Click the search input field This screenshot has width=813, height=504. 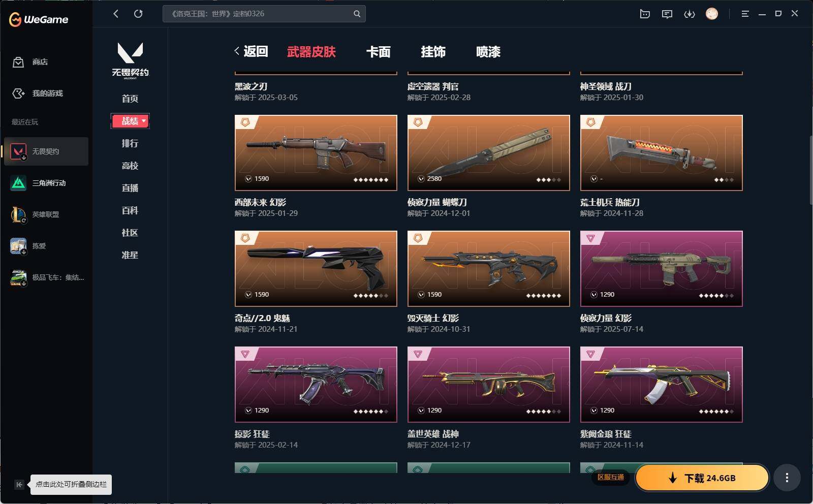point(264,14)
